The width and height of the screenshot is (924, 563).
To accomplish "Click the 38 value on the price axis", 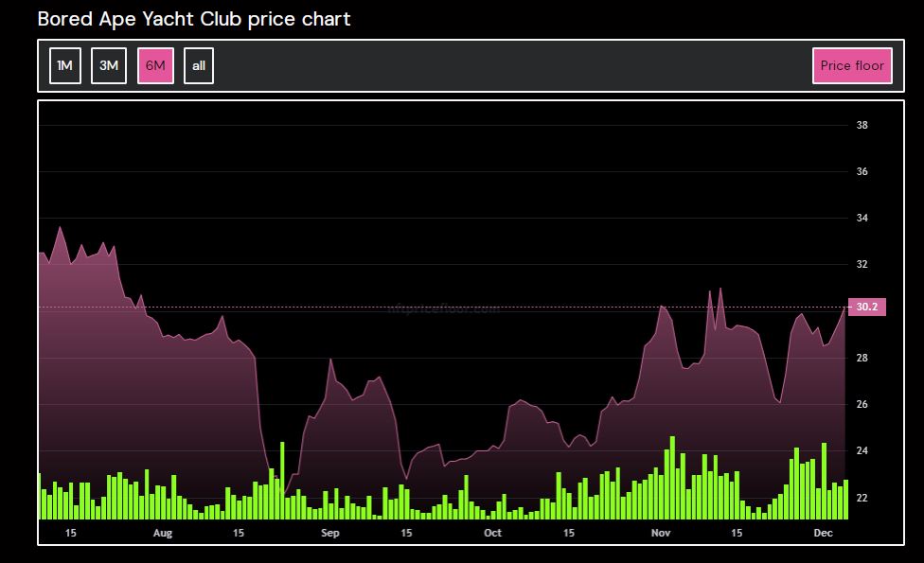I will pyautogui.click(x=862, y=125).
